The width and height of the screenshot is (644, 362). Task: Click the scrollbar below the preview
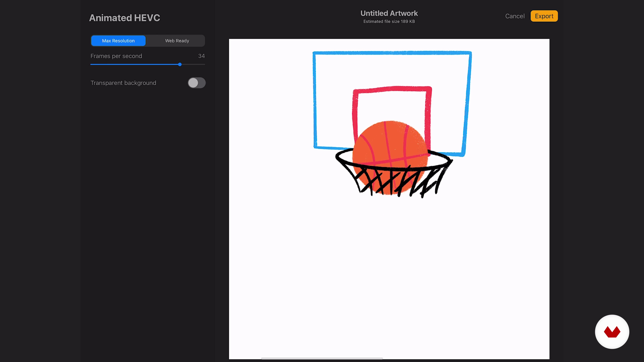322,358
